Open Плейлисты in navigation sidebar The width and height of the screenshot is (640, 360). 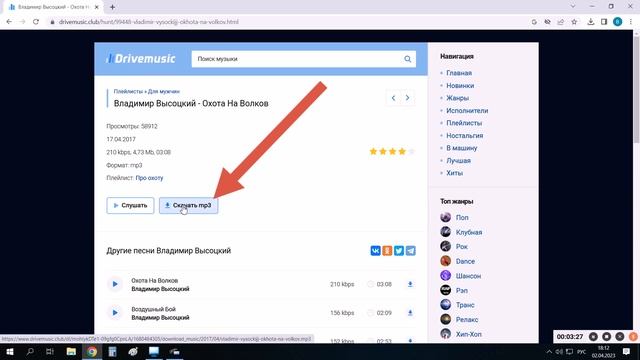[x=464, y=123]
